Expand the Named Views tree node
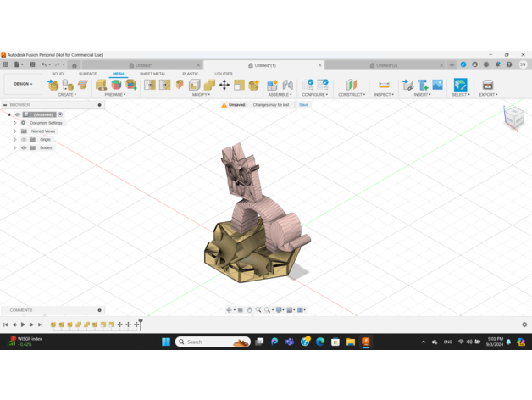Screen dimensions: 532x400 point(14,131)
